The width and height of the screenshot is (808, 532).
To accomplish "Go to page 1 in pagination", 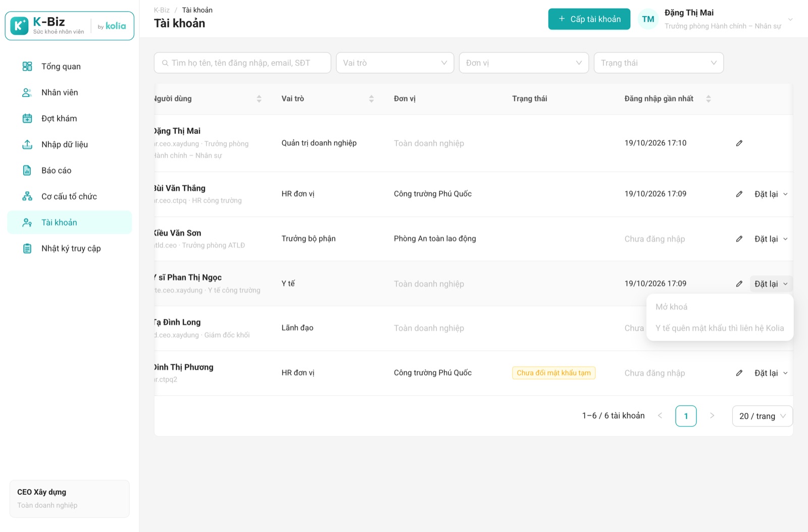I will click(686, 416).
